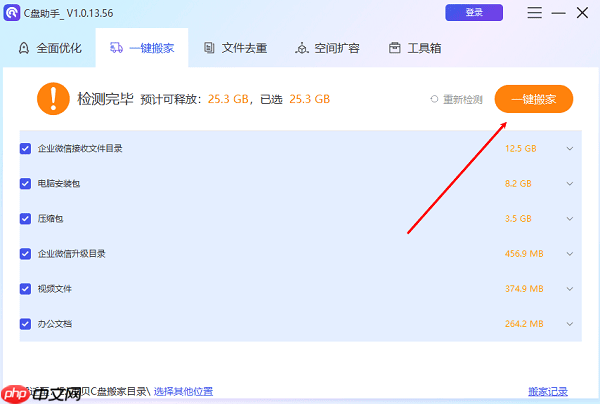Go to the 工具箱 tab
Viewport: 600px width, 404px height.
point(415,48)
